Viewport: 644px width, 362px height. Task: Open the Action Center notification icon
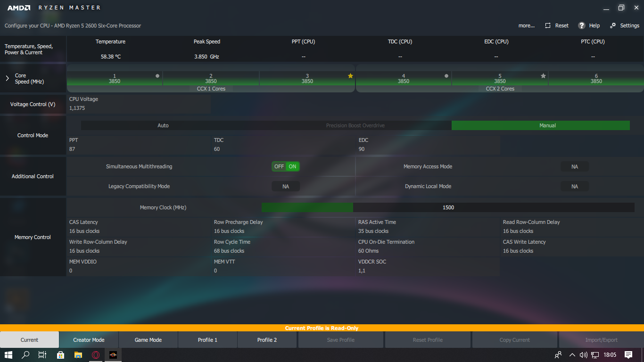(x=628, y=355)
